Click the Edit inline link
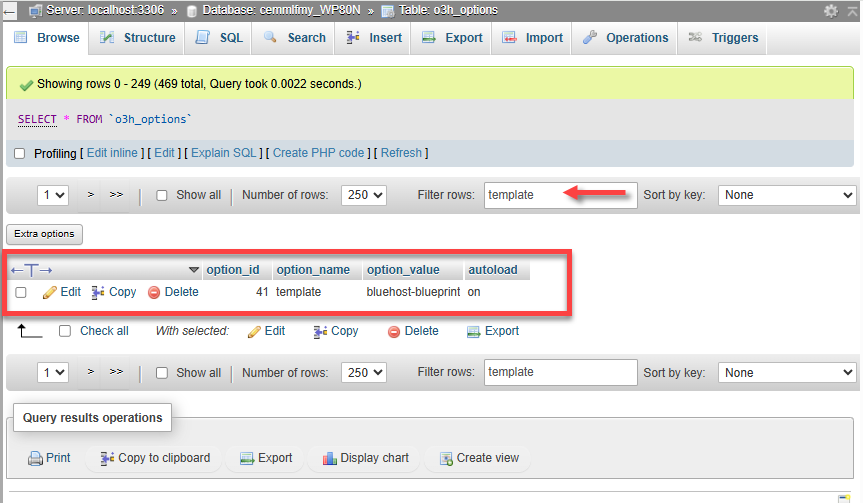Screen dimensions: 863x503 112,153
